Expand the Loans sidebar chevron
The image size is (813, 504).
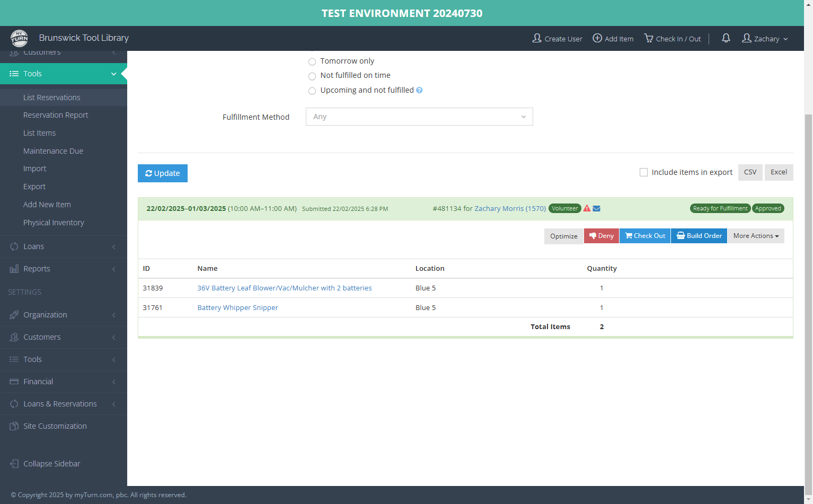coord(113,246)
